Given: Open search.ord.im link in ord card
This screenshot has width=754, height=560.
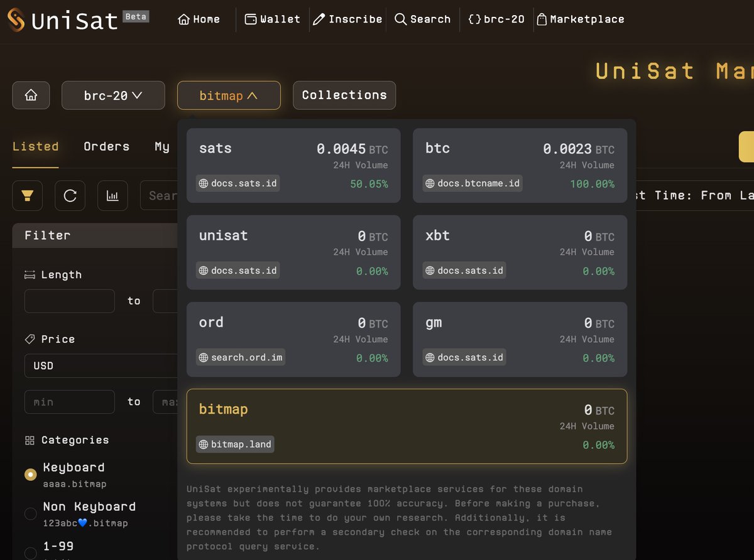Looking at the screenshot, I should (241, 357).
